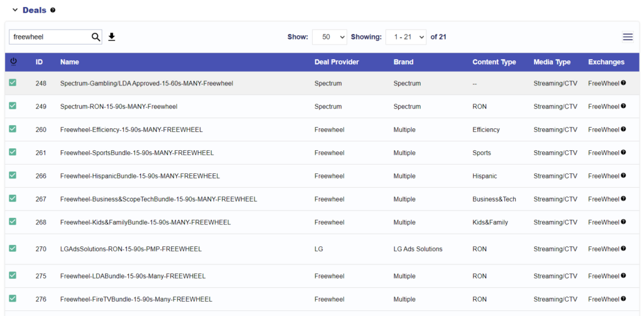644x316 pixels.
Task: Collapse the Deals section chevron
Action: (x=15, y=10)
